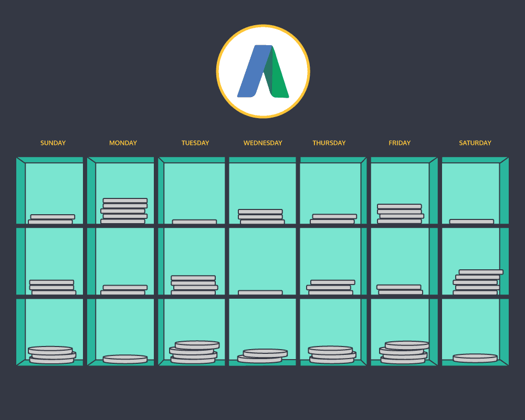Choose the single round coin in Monday's bottom shelf

point(125,359)
